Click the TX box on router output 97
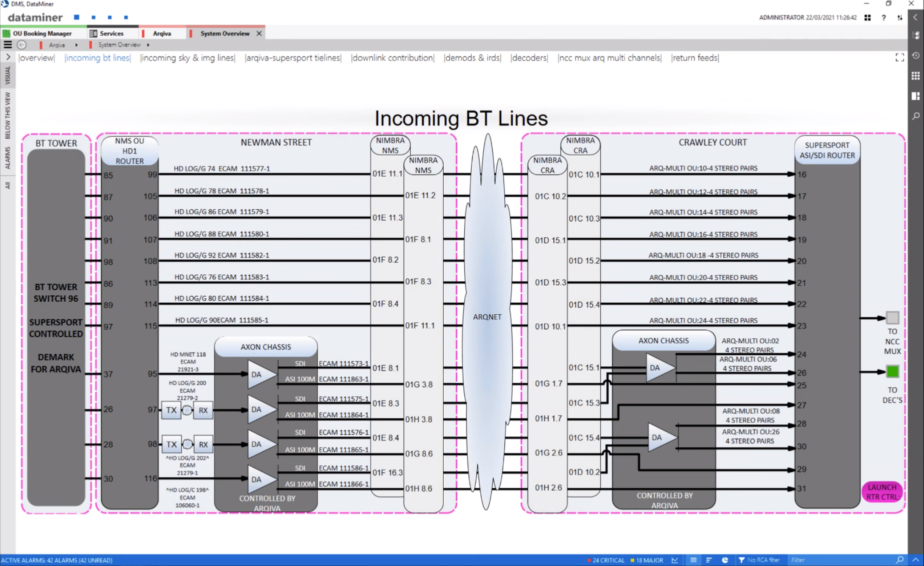 pos(171,410)
